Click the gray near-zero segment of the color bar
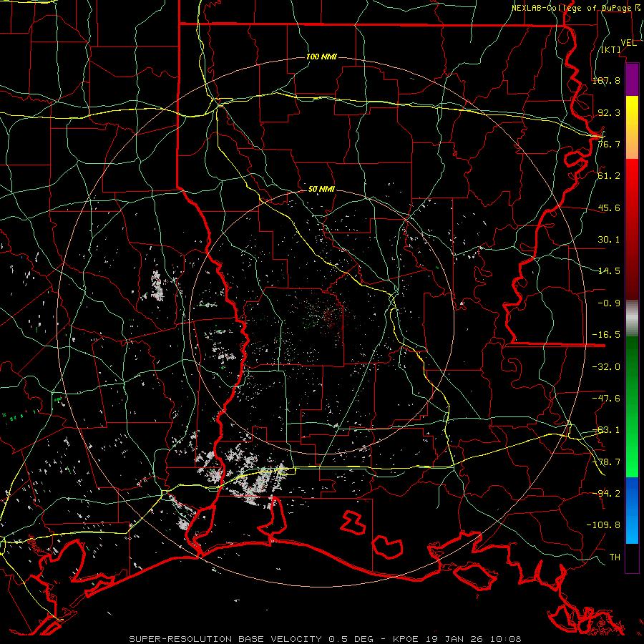The width and height of the screenshot is (644, 644). point(632,318)
